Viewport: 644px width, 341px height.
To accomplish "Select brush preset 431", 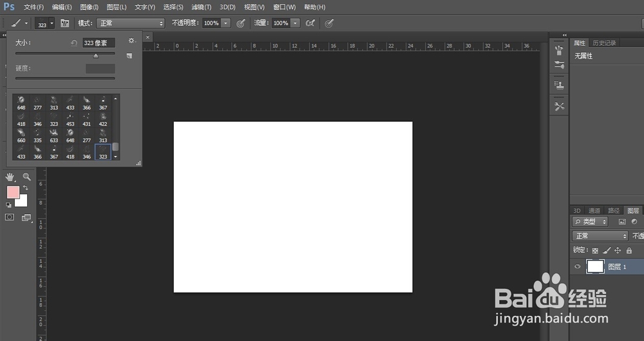I will (x=87, y=120).
